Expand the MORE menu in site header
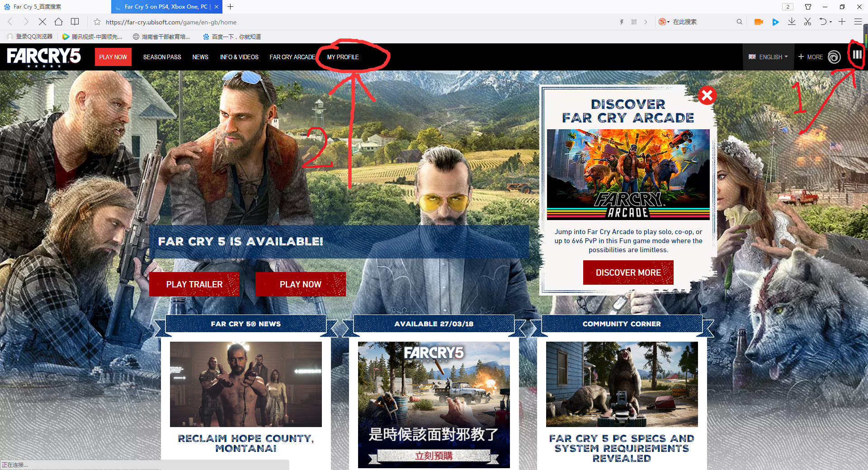868x470 pixels. click(x=810, y=57)
